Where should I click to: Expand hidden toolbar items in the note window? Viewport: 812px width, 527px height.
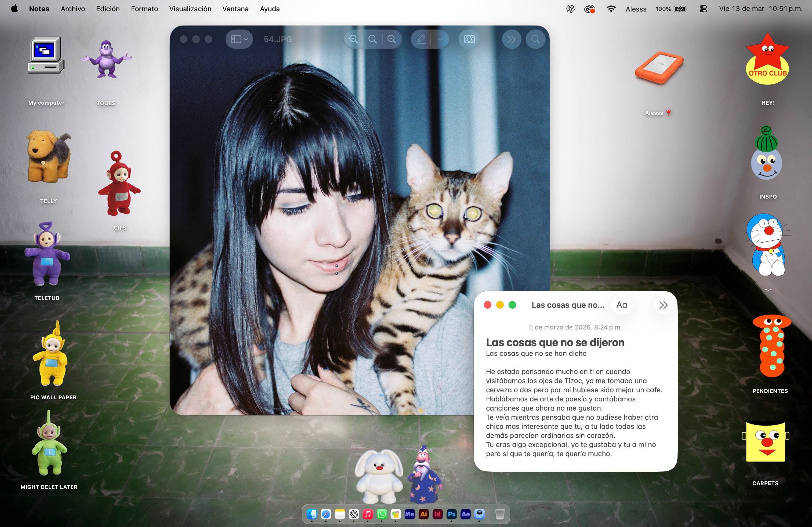click(663, 305)
